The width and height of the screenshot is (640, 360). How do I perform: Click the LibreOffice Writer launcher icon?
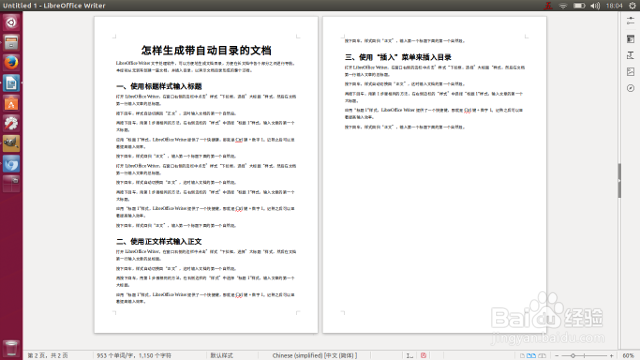pos(11,83)
